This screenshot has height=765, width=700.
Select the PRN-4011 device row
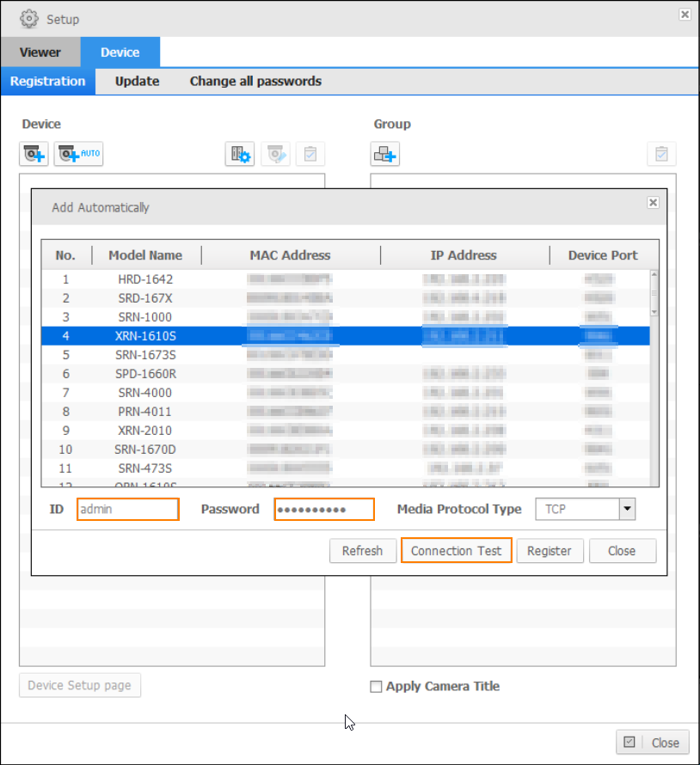pyautogui.click(x=346, y=412)
